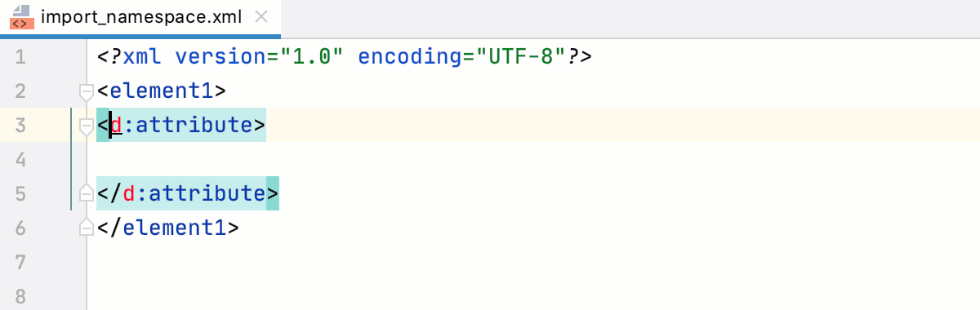Image resolution: width=980 pixels, height=310 pixels.
Task: Click the opening element1 tag name
Action: 162,91
